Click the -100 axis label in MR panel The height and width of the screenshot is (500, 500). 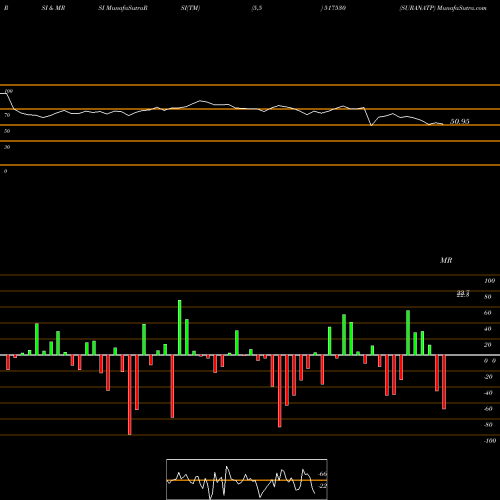pyautogui.click(x=490, y=441)
